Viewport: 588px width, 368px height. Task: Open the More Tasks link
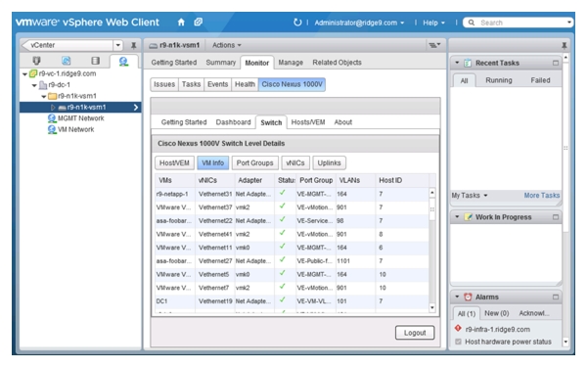click(x=541, y=196)
